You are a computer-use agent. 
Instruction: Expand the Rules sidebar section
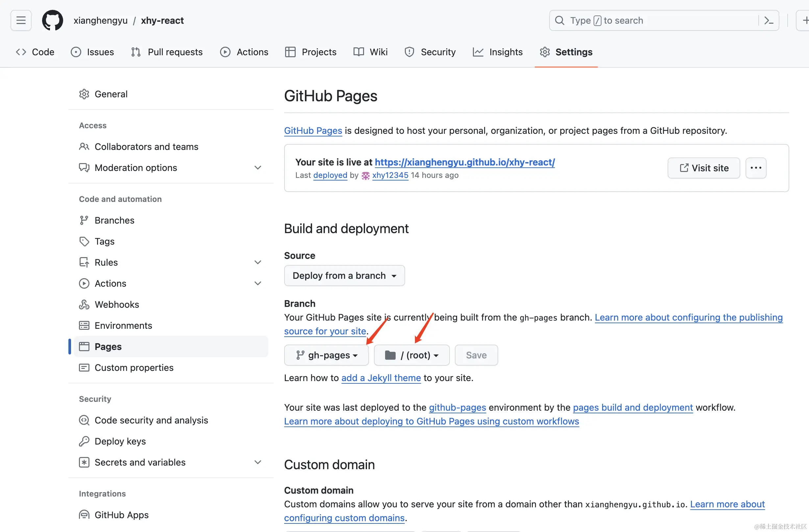tap(257, 262)
